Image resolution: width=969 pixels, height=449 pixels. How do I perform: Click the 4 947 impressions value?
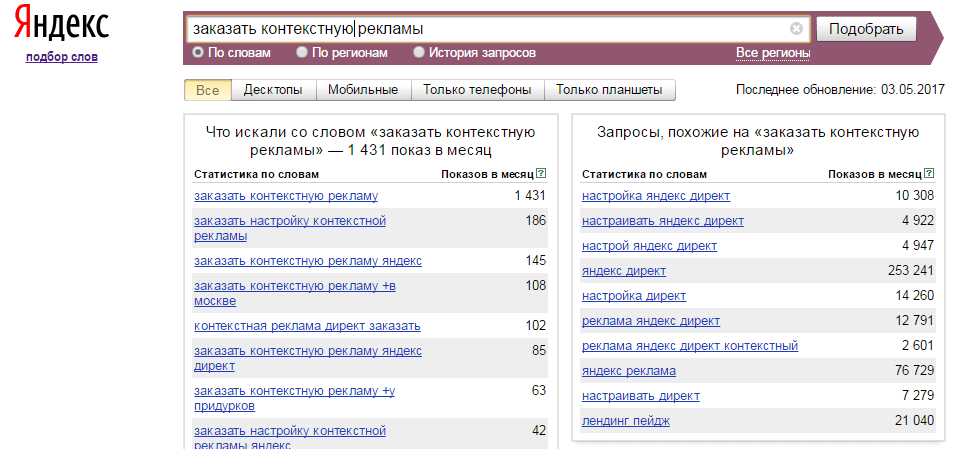(918, 246)
